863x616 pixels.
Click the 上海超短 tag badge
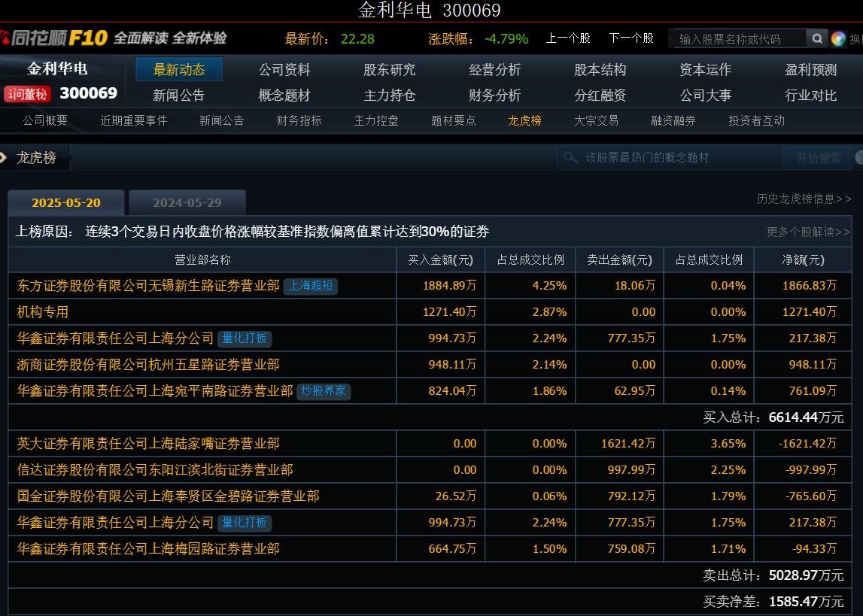[311, 286]
